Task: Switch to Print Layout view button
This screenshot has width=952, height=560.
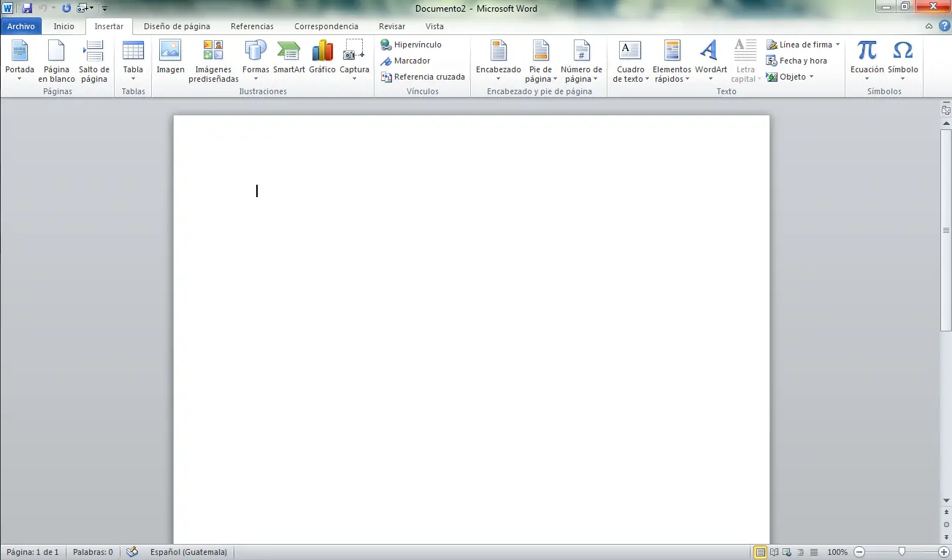Action: [761, 552]
